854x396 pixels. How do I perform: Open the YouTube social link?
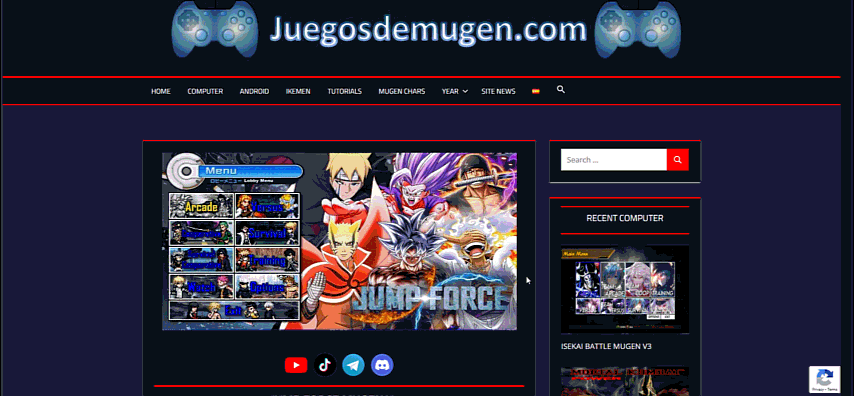click(x=296, y=365)
